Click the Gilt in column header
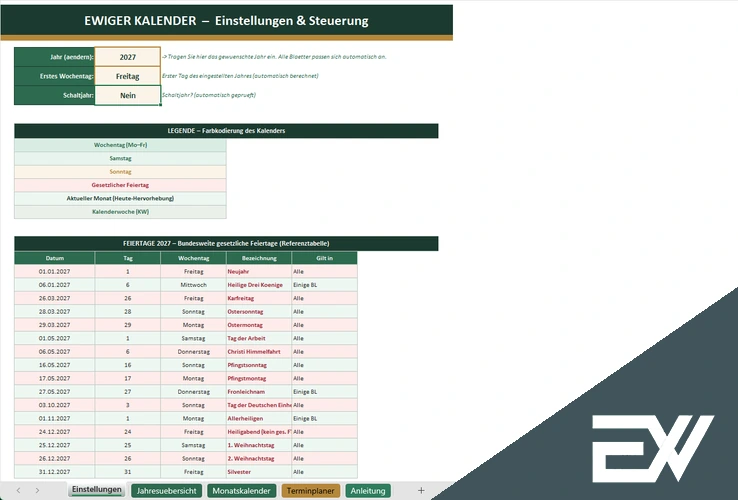 coord(324,258)
